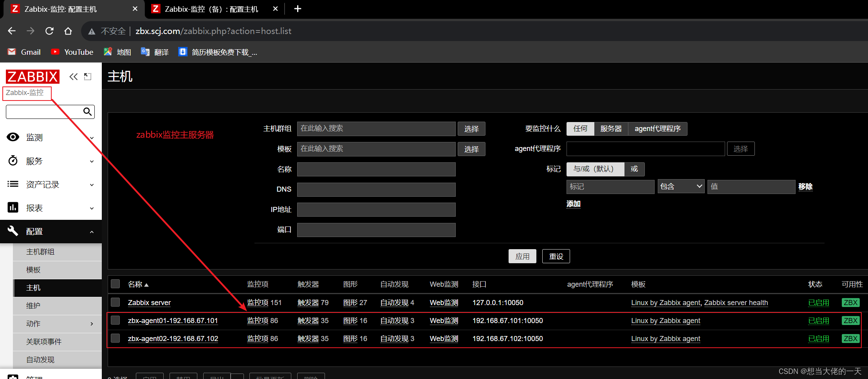Click the not-secure warning icon
The height and width of the screenshot is (379, 868).
pyautogui.click(x=92, y=31)
